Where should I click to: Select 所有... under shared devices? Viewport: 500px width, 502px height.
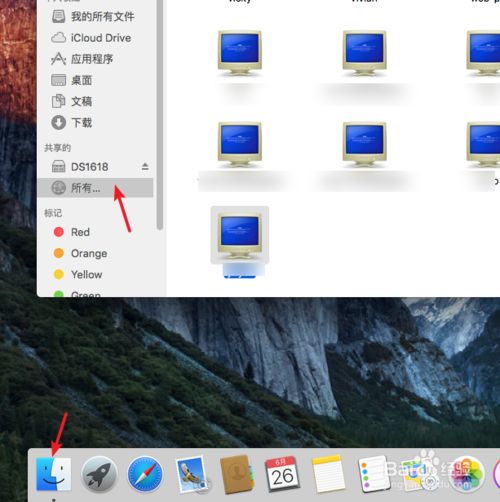pyautogui.click(x=95, y=188)
